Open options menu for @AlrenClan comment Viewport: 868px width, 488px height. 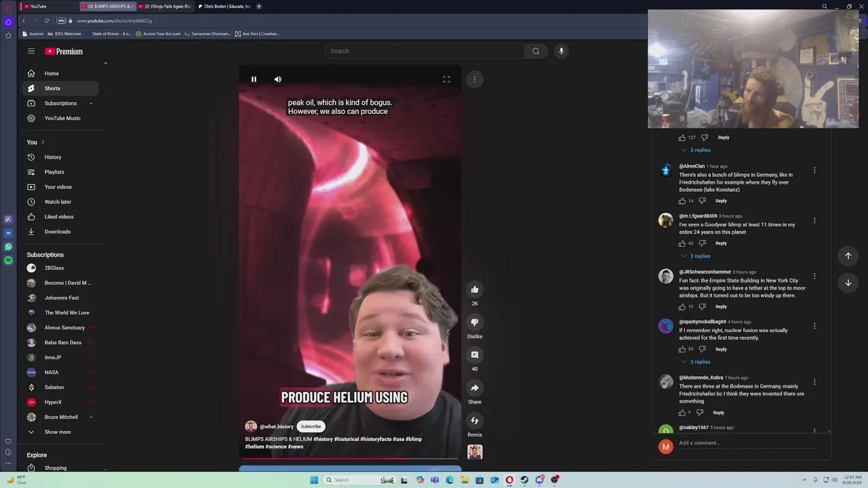click(x=814, y=170)
